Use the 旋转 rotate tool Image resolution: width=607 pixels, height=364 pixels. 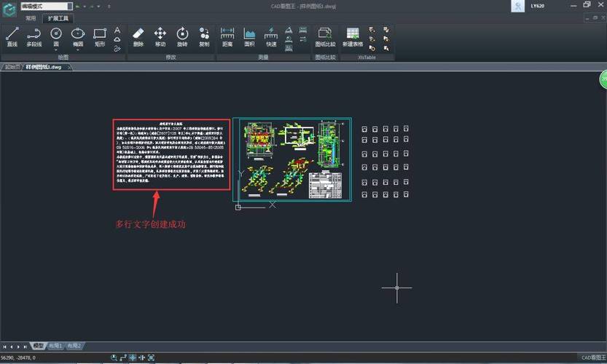182,36
